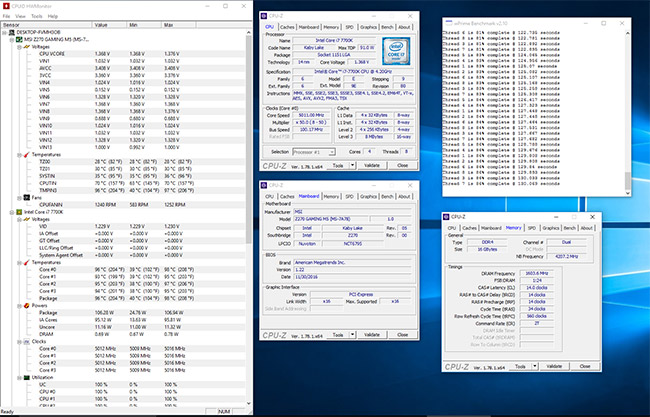This screenshot has height=417, width=650.
Task: Switch to Caches tab in top CPU-Z
Action: [287, 27]
